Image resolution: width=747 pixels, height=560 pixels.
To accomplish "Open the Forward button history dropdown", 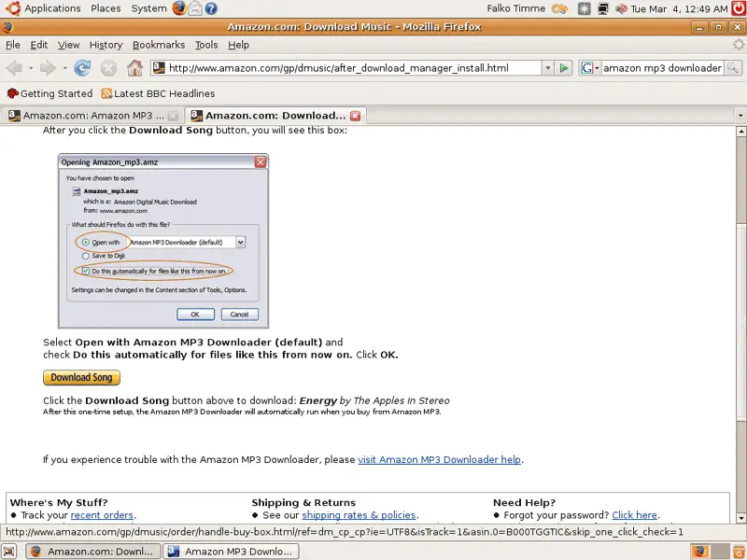I will pos(64,68).
